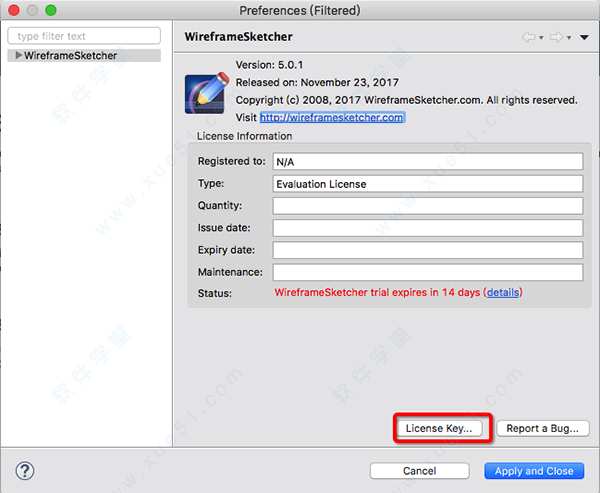Open help with the question mark icon
600x493 pixels.
[x=25, y=471]
